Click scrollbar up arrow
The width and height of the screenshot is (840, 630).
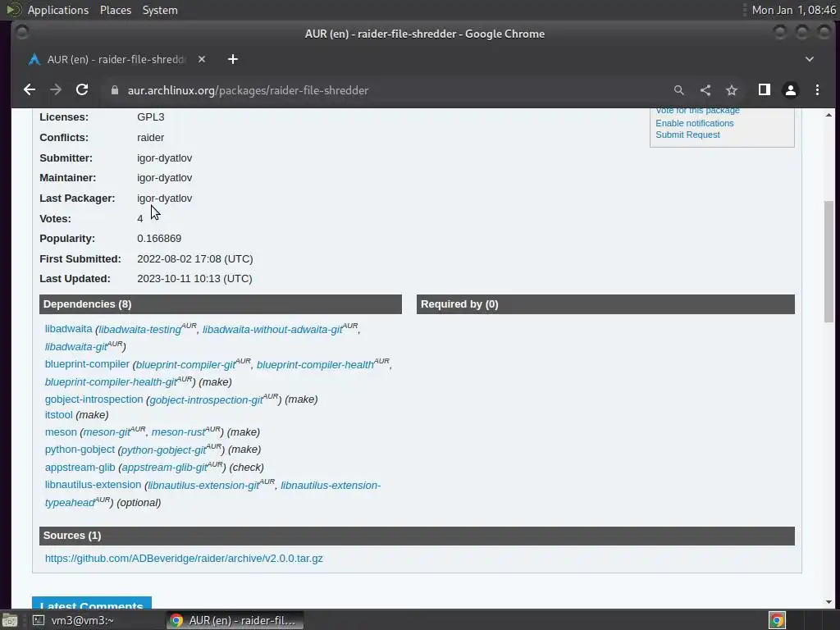829,115
